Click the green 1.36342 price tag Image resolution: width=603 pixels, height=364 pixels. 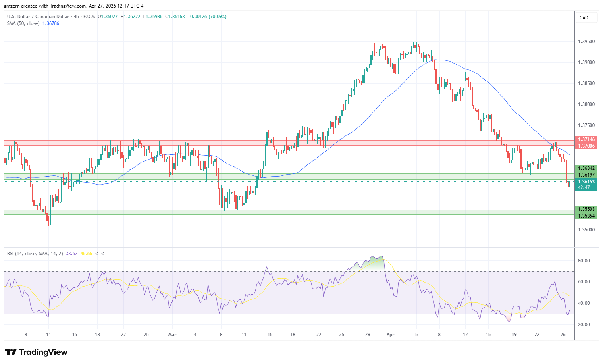point(586,168)
